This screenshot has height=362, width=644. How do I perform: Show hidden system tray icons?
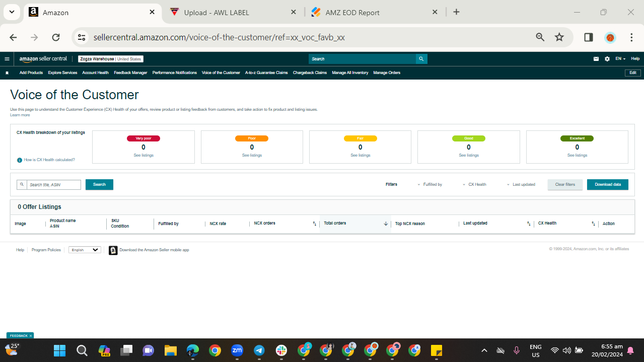[x=484, y=350]
